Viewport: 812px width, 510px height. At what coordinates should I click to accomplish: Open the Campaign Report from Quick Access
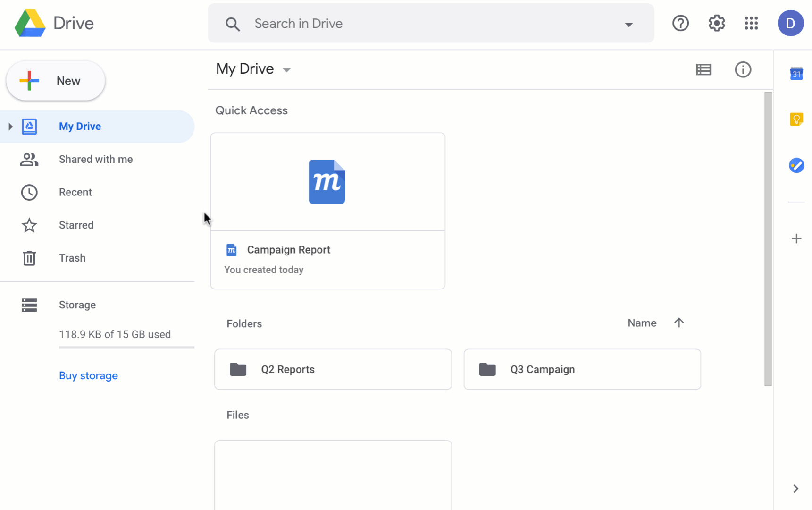pos(327,211)
